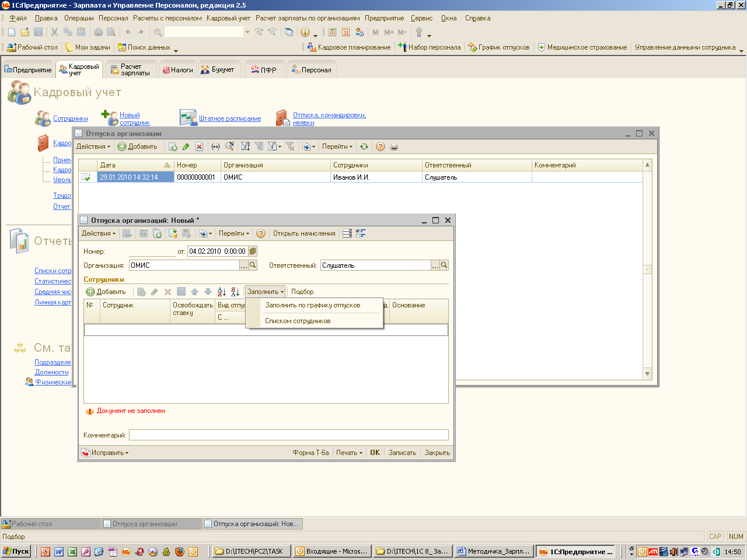Click the Номер input field
747x560 pixels.
click(152, 251)
